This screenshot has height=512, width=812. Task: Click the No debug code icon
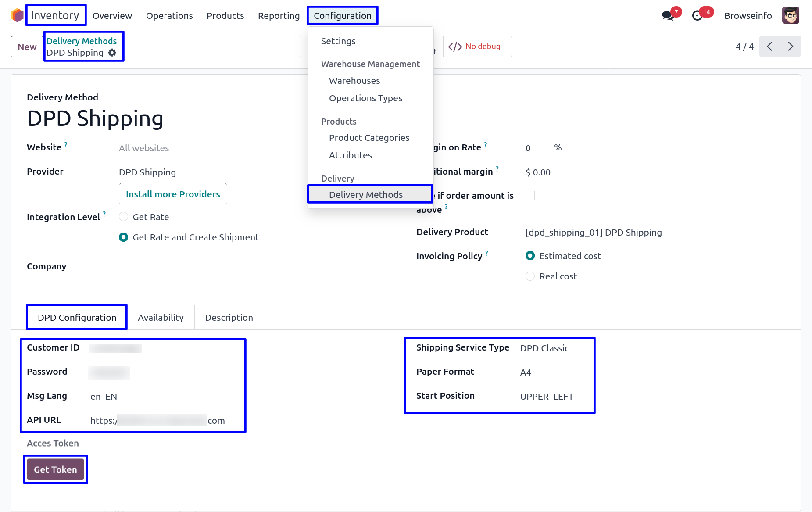point(455,47)
